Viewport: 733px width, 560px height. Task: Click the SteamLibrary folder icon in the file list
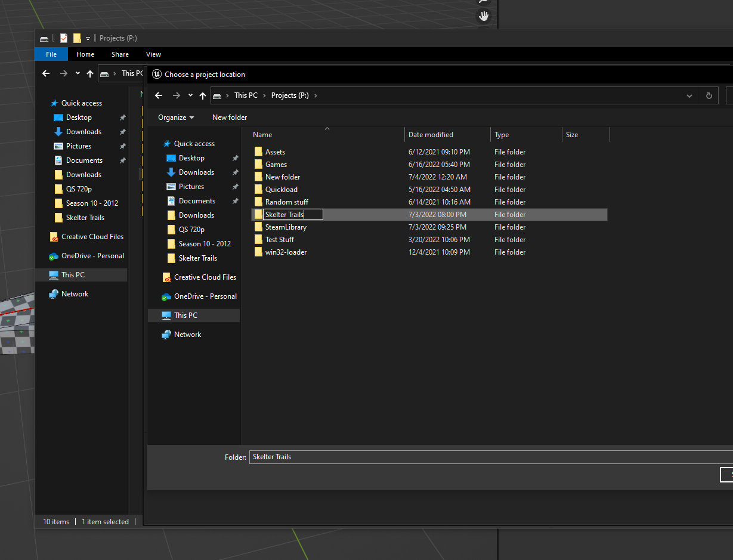pos(258,227)
